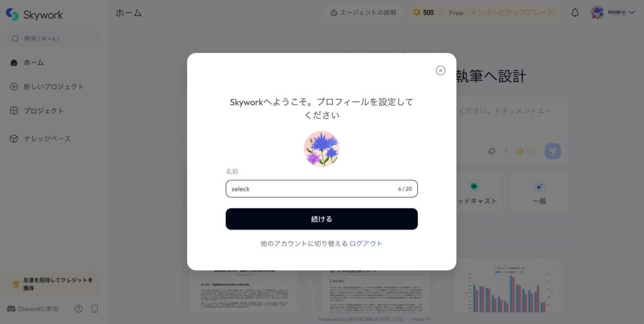Open the notification bell

[575, 13]
